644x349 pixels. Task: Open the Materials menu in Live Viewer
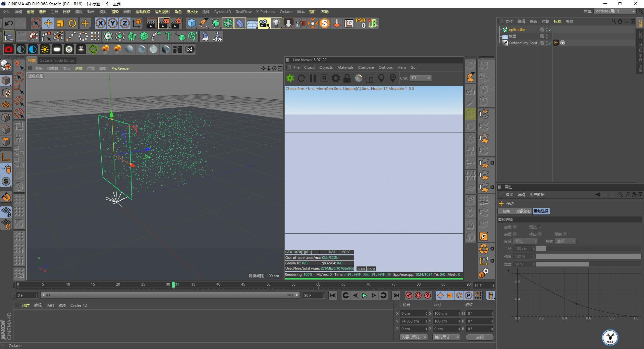pos(345,67)
